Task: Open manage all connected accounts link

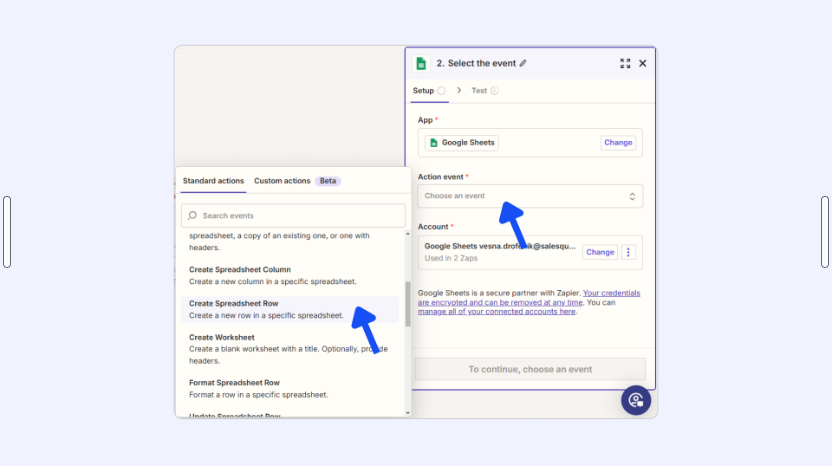Action: [x=496, y=312]
